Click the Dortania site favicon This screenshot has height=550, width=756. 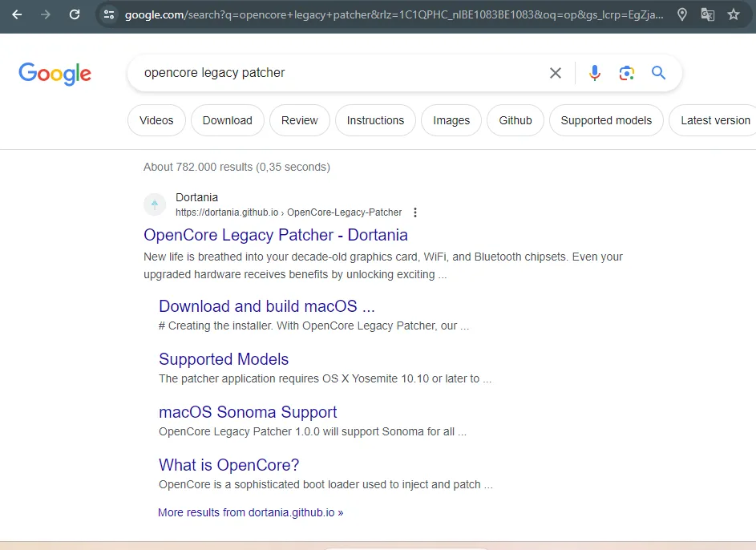coord(155,204)
